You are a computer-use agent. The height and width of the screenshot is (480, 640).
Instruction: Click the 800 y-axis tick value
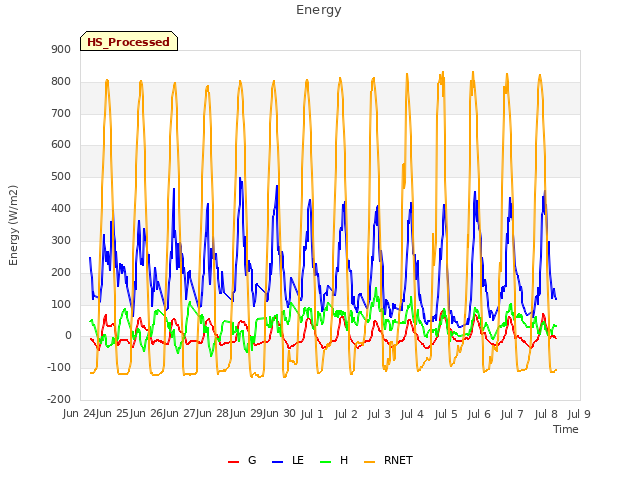pos(61,81)
